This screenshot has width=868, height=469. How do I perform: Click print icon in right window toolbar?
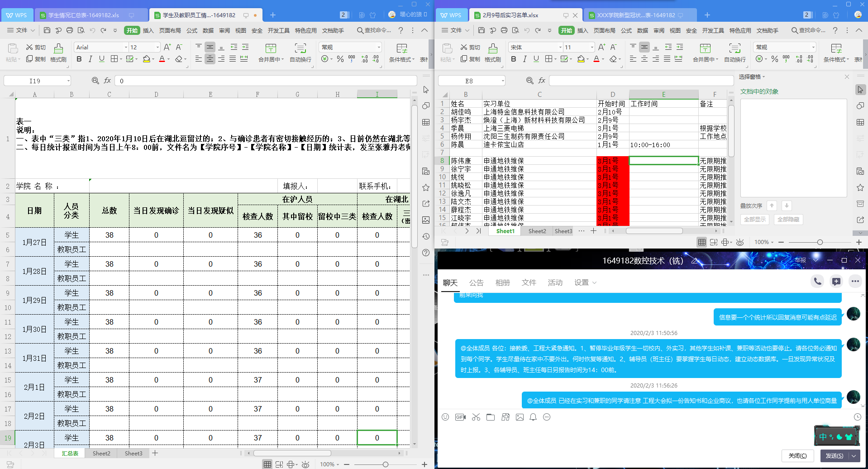(504, 30)
